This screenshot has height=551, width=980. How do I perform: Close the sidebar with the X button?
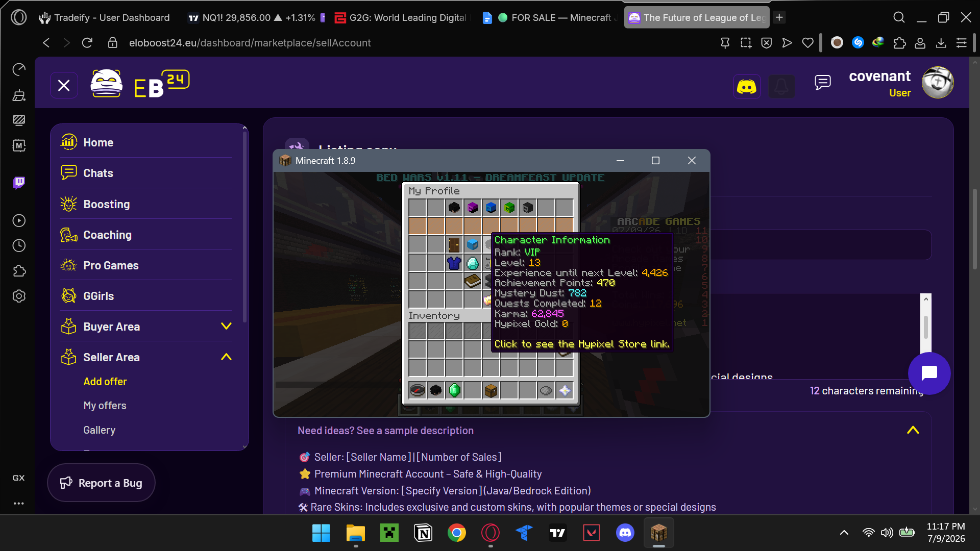(64, 85)
